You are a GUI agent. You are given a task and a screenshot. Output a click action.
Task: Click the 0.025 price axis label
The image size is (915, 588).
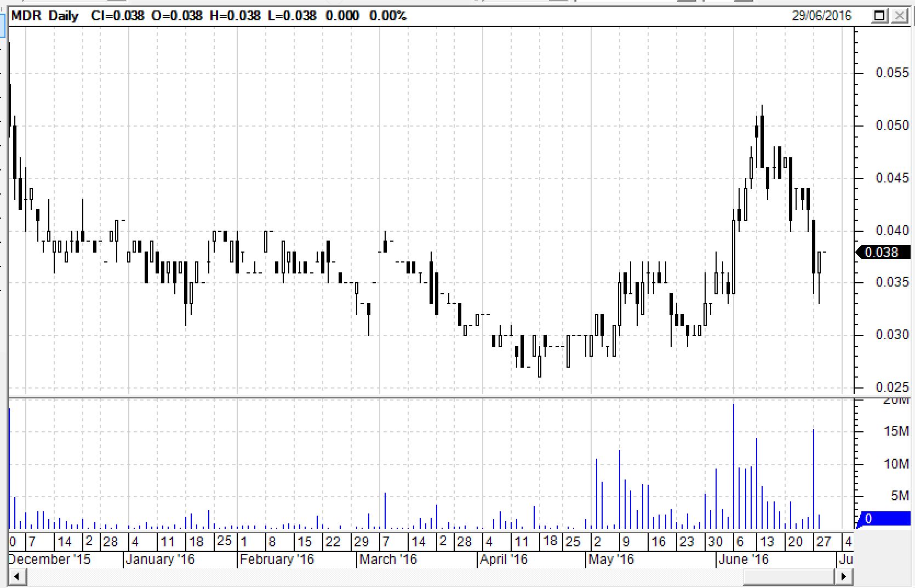coord(892,387)
